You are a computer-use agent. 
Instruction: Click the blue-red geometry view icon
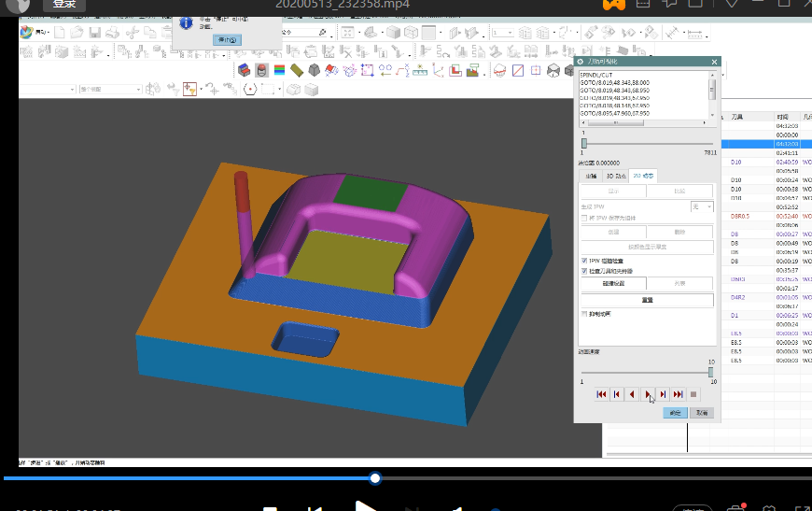point(244,70)
